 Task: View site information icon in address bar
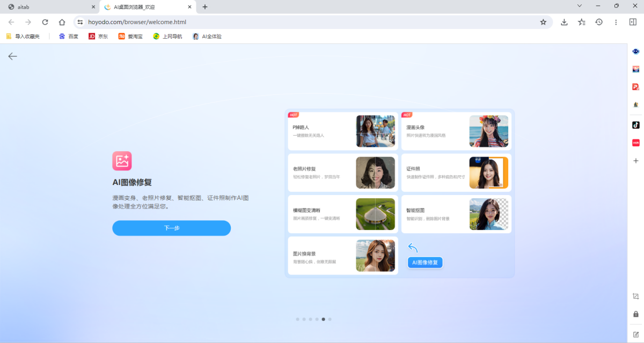click(80, 22)
